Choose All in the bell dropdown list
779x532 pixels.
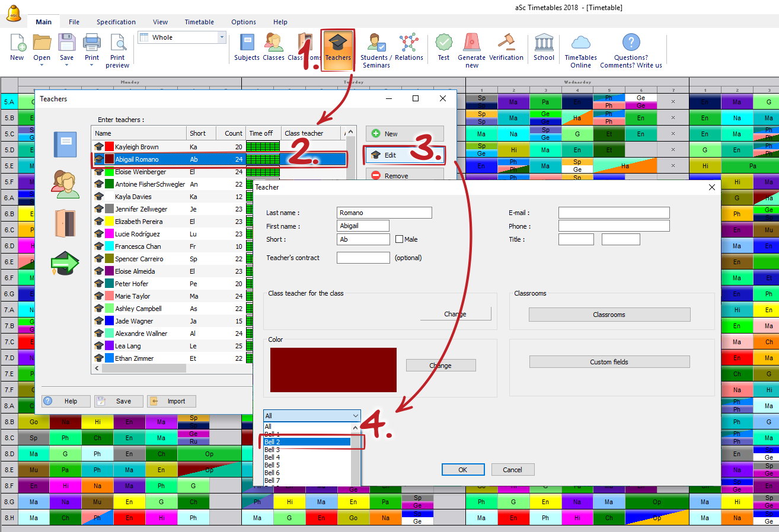pos(307,427)
